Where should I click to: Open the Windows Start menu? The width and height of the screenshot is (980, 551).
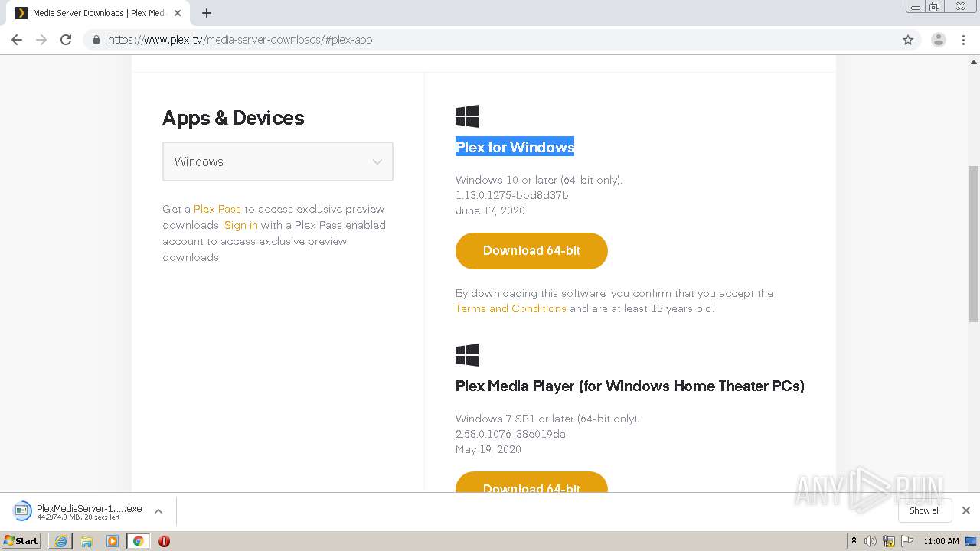21,541
